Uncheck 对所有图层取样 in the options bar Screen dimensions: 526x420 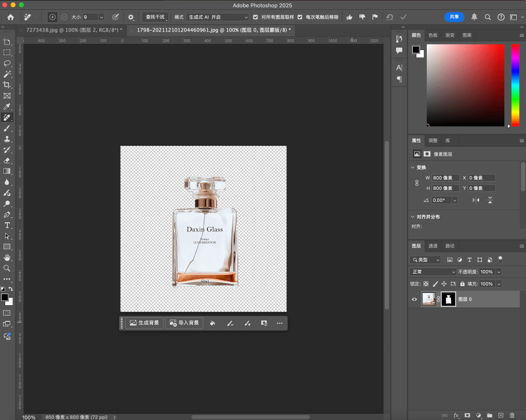pyautogui.click(x=255, y=17)
